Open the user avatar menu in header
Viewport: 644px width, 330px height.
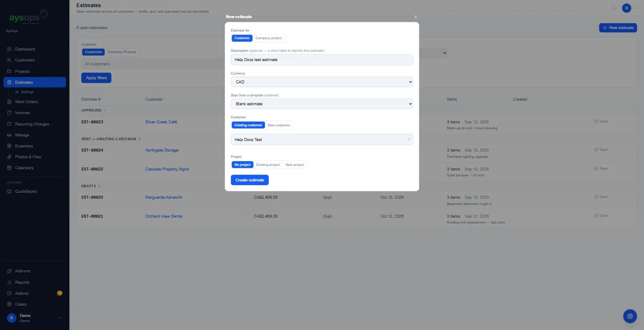(x=629, y=8)
